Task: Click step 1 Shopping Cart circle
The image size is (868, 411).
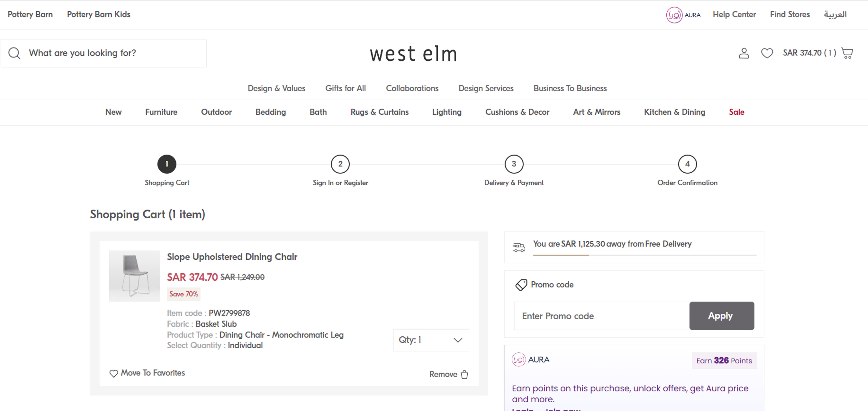Action: (x=167, y=164)
